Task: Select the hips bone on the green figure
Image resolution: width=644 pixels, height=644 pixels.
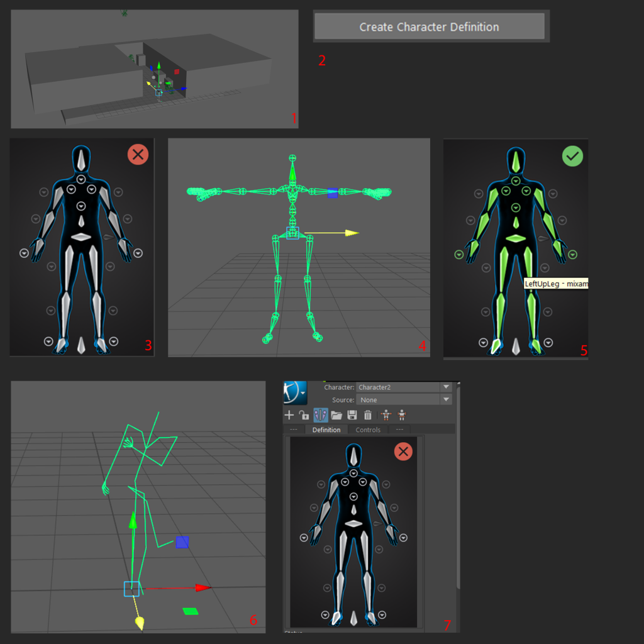Action: (516, 238)
